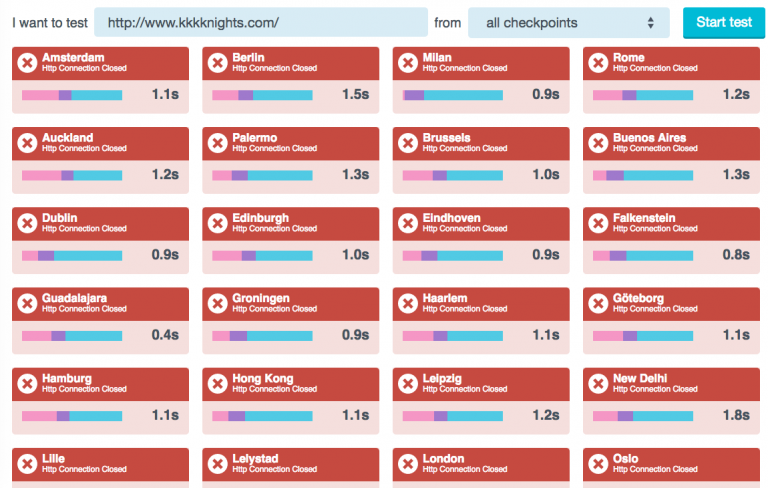Click the error icon beside New Delhi
The height and width of the screenshot is (488, 768).
click(x=598, y=384)
